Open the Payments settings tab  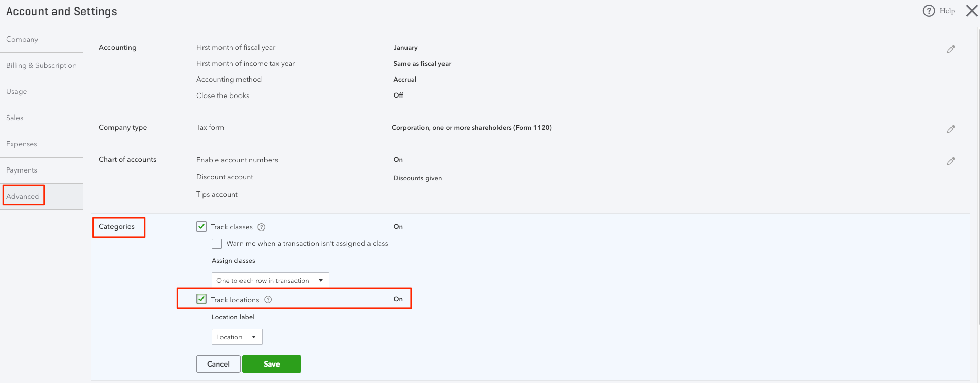point(22,170)
